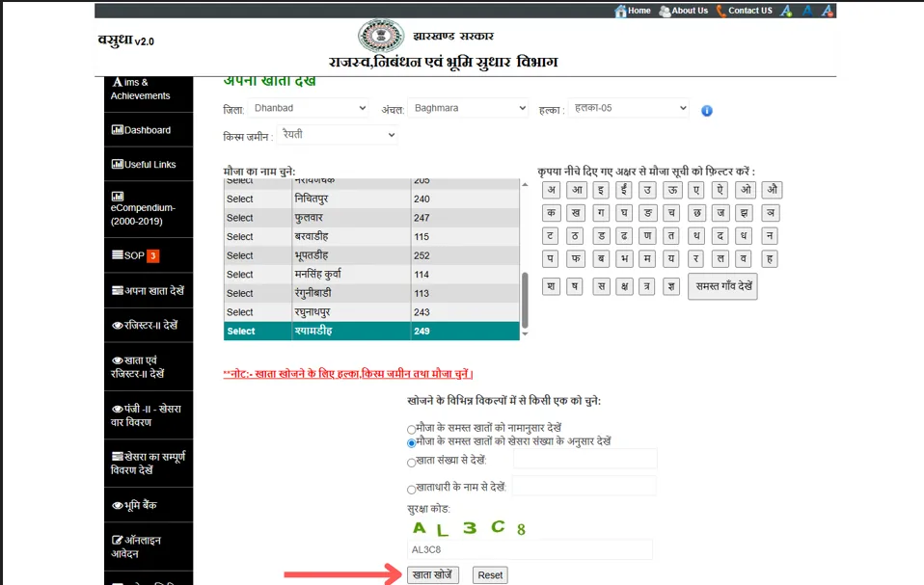Click the Home icon in top bar
Screen dimensions: 924x585
(620, 11)
